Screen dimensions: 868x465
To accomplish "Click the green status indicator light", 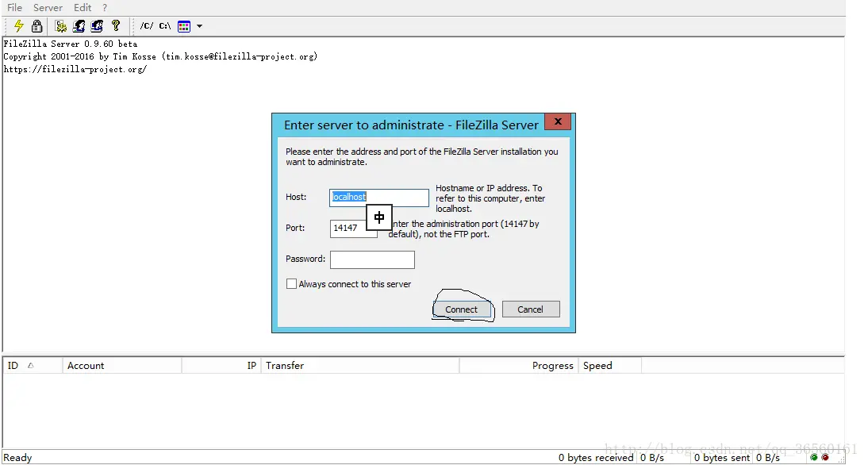I will coord(814,458).
